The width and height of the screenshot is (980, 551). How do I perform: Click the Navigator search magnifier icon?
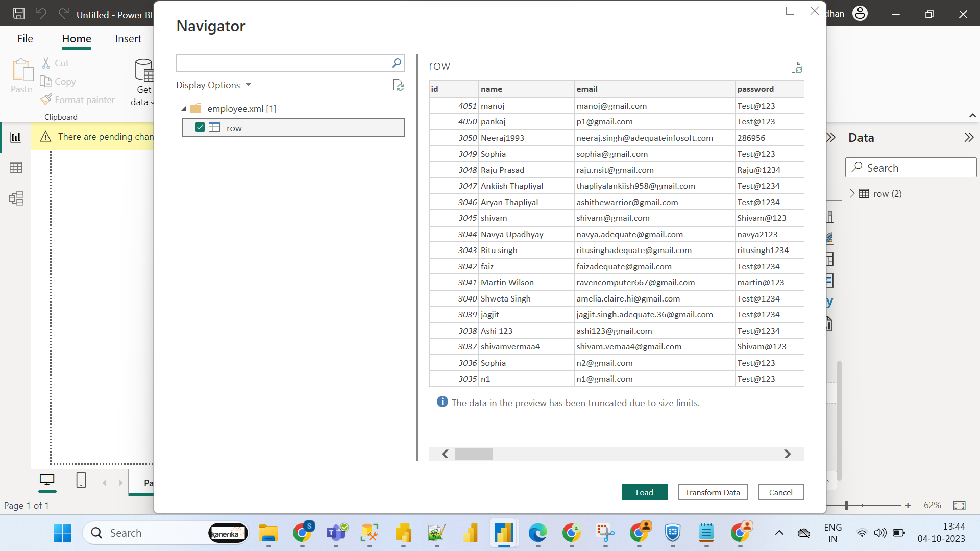(x=397, y=63)
